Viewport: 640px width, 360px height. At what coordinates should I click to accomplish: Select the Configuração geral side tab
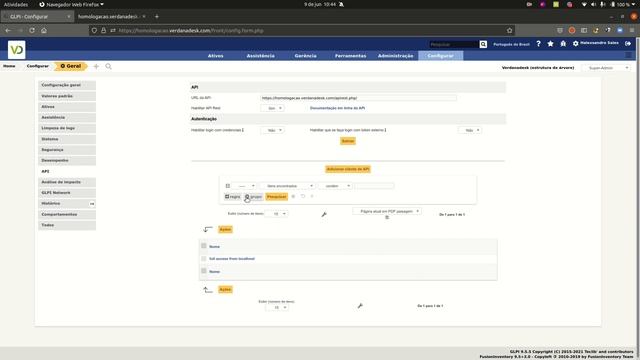[67, 85]
